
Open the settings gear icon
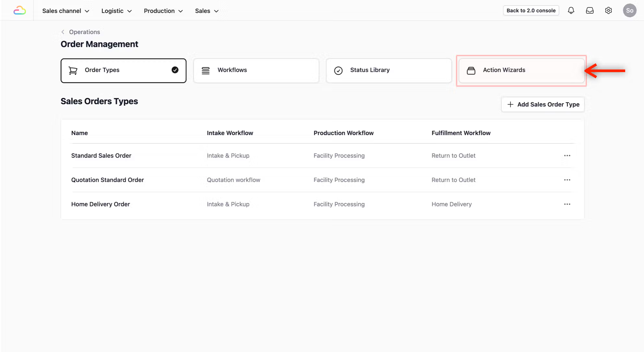coord(608,11)
